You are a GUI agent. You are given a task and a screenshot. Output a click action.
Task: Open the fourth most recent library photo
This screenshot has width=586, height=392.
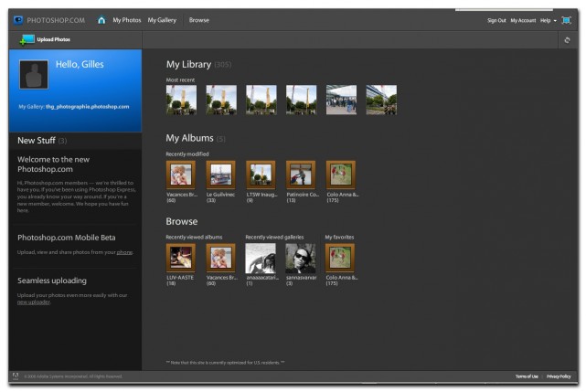coord(301,100)
